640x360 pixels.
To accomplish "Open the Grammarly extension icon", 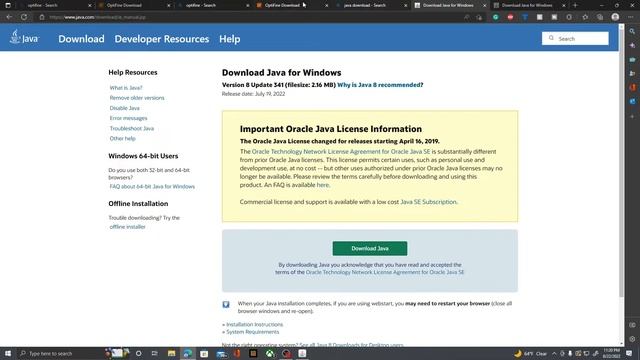I will (x=496, y=17).
